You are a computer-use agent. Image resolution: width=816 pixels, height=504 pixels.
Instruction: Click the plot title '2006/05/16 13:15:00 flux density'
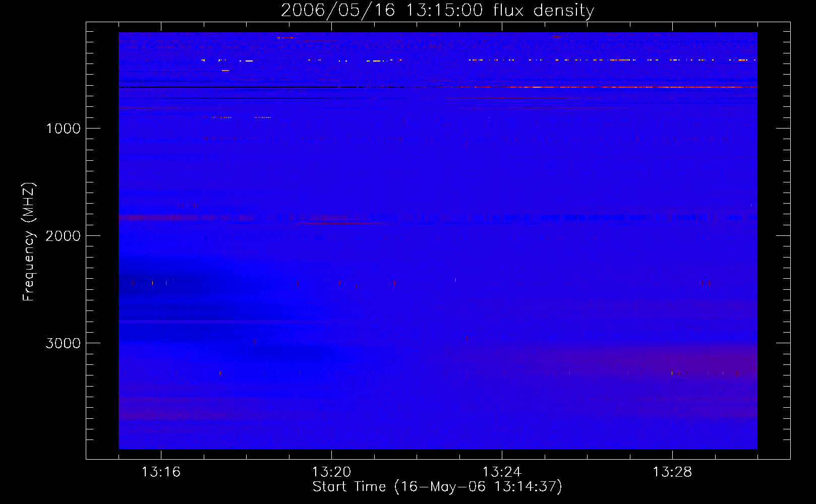[437, 11]
